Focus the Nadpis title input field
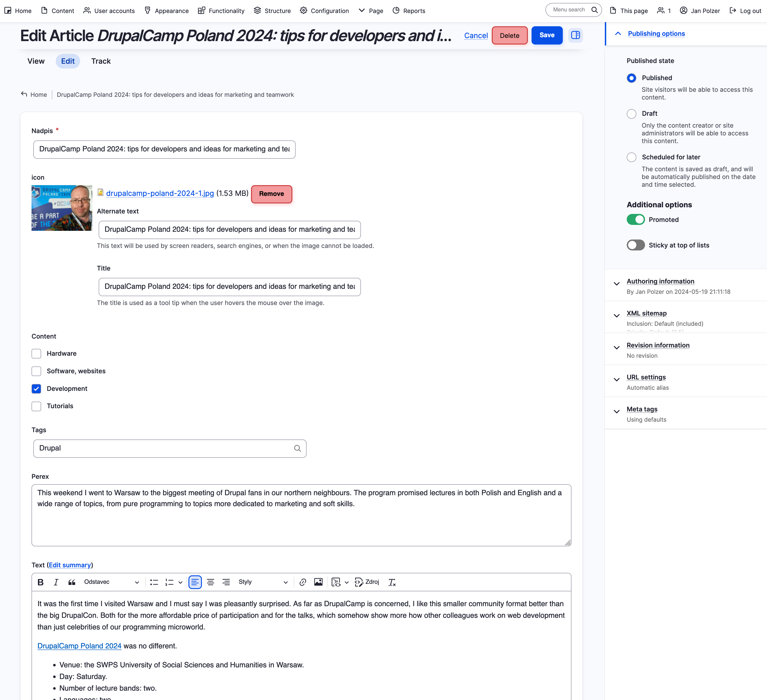Viewport: 767px width, 700px height. pyautogui.click(x=164, y=150)
